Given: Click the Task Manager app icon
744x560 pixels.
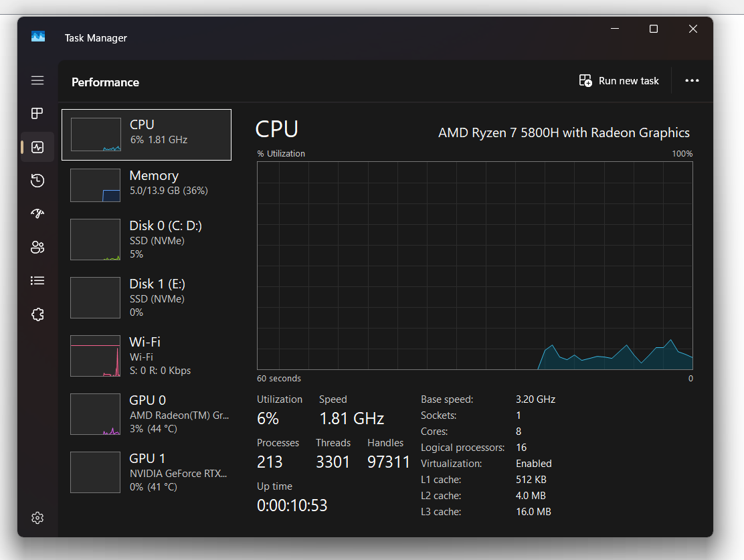Looking at the screenshot, I should pyautogui.click(x=38, y=37).
